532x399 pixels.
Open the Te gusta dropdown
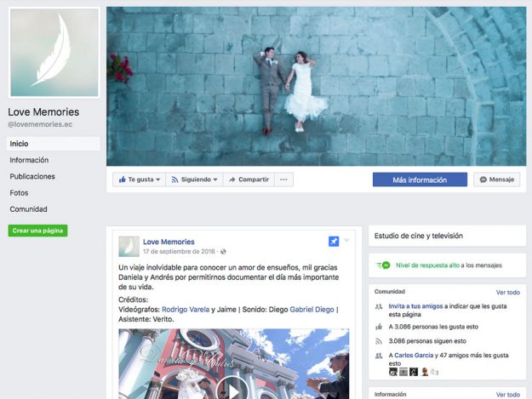(x=139, y=180)
